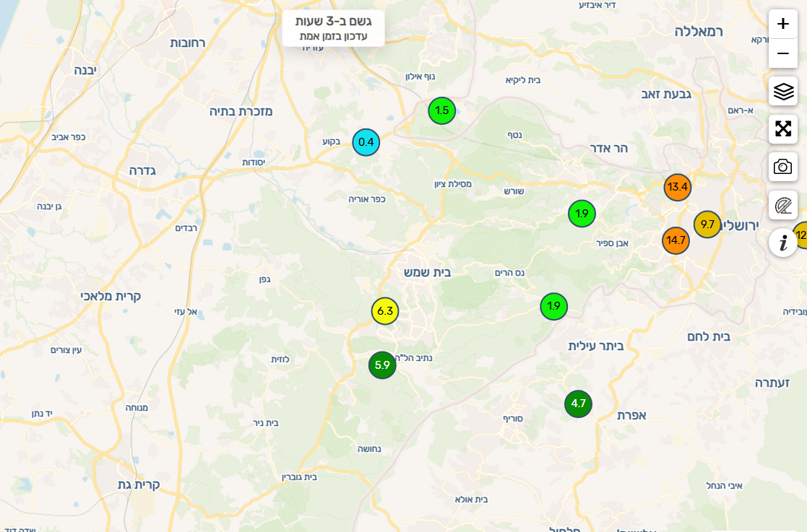Take a map snapshot with camera icon
The width and height of the screenshot is (807, 532).
click(x=783, y=167)
